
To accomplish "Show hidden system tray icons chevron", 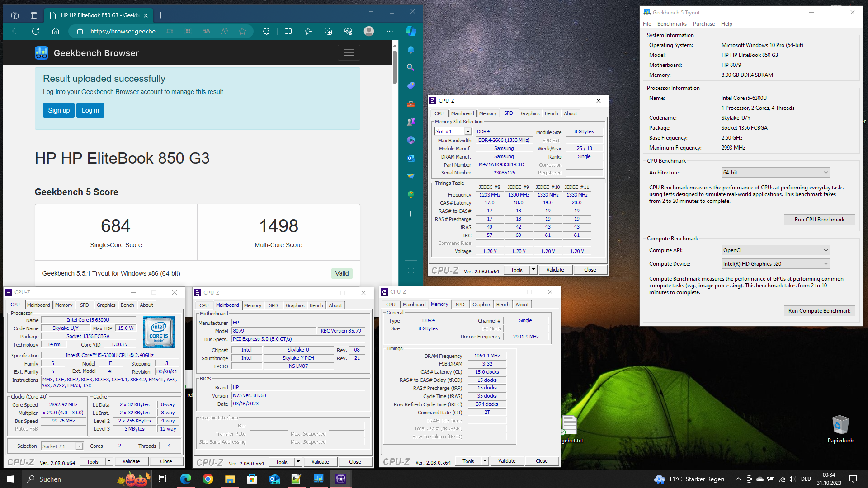I will [x=738, y=479].
